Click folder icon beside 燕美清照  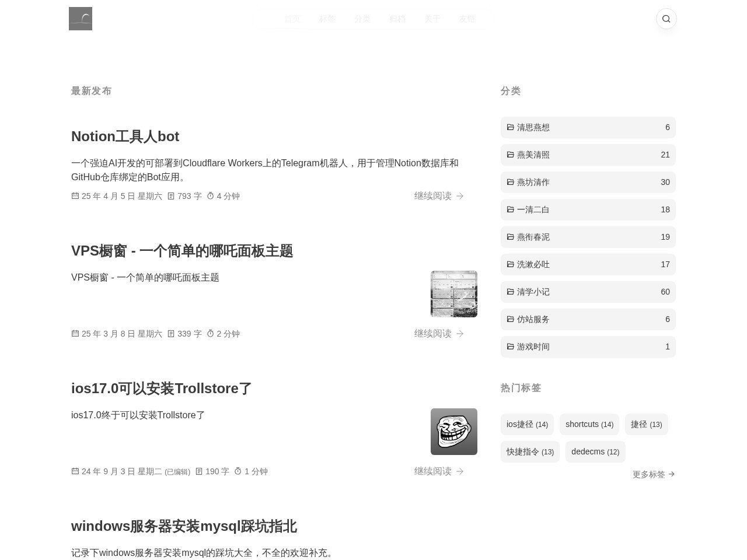click(511, 155)
